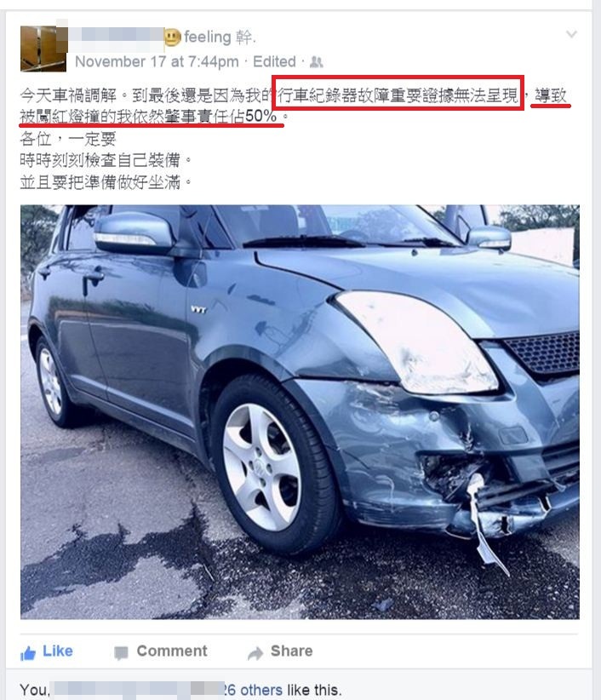Screen dimensions: 601x700
Task: Click the last line of post text
Action: (x=106, y=182)
